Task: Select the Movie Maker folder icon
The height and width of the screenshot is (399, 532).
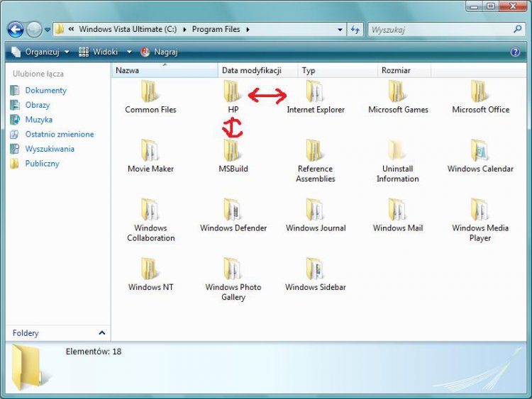Action: (150, 150)
